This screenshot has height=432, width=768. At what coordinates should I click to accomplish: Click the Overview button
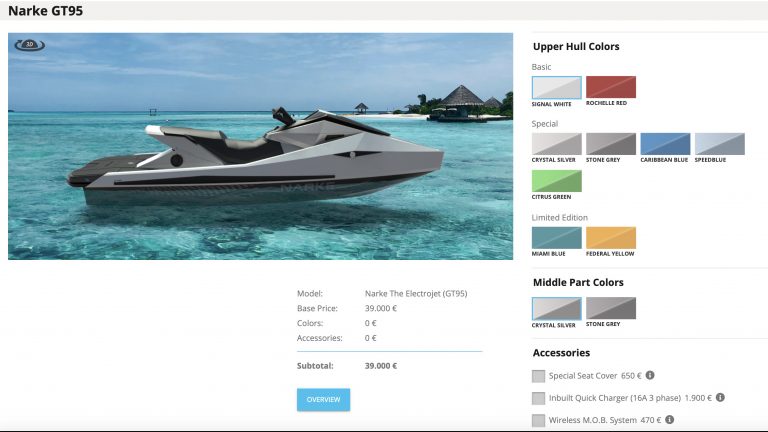tap(323, 400)
